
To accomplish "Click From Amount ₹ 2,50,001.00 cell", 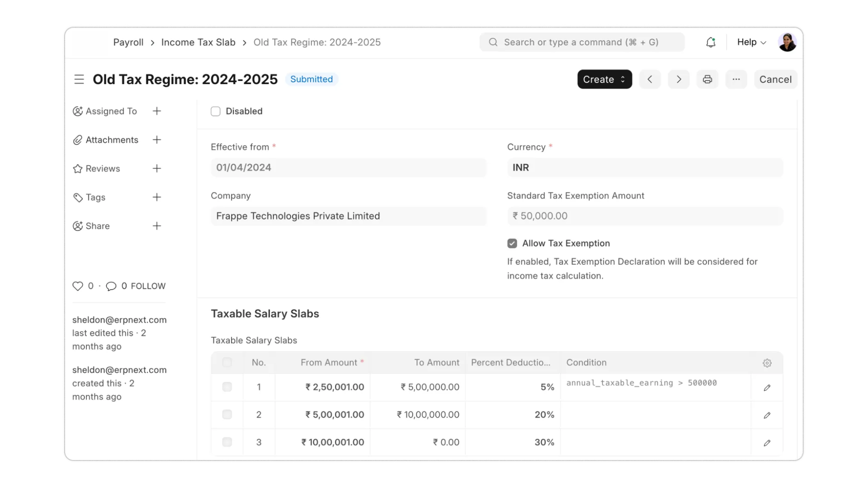I will pos(322,387).
